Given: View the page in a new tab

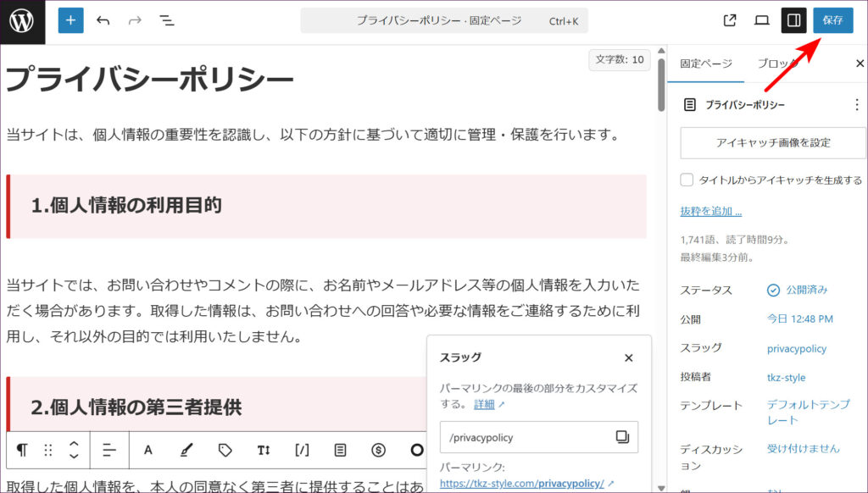Looking at the screenshot, I should (730, 20).
